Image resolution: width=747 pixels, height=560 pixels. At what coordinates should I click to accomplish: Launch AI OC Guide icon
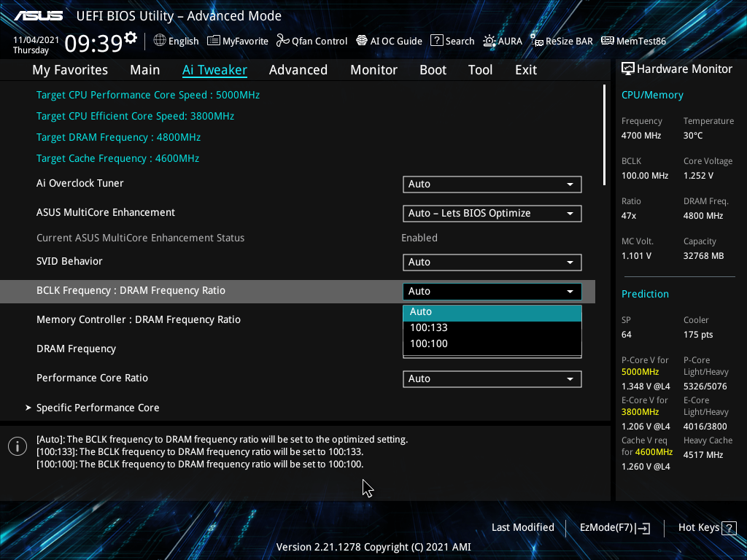(x=362, y=41)
